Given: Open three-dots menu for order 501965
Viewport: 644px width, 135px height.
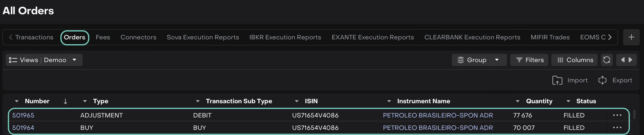Looking at the screenshot, I should coord(617,115).
